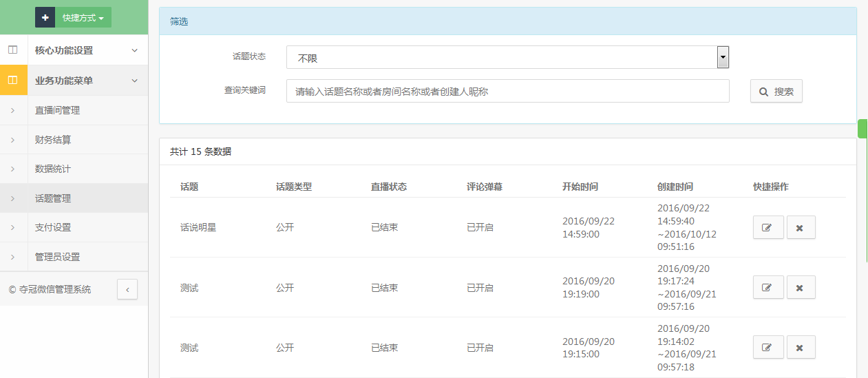
Task: Click the arrow beside 直播间管理
Action: point(12,110)
